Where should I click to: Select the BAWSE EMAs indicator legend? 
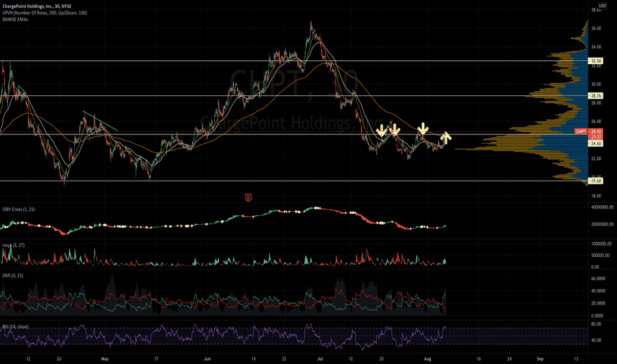15,19
